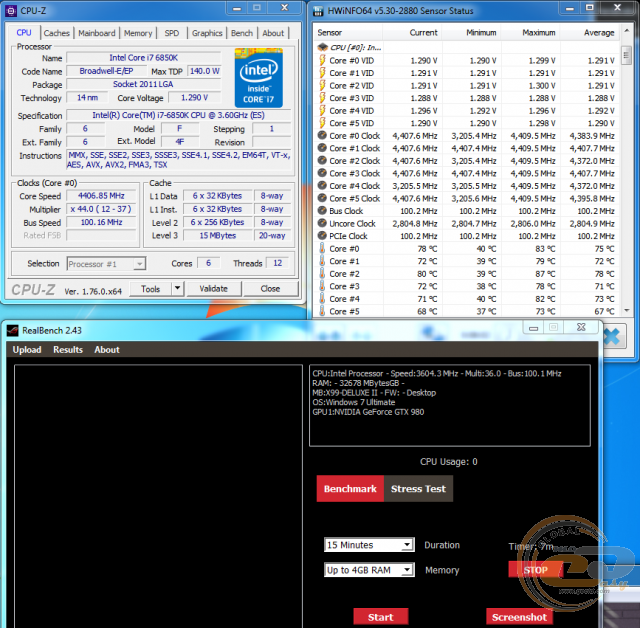Click the Core #0 VID voltage bolt icon

[322, 60]
